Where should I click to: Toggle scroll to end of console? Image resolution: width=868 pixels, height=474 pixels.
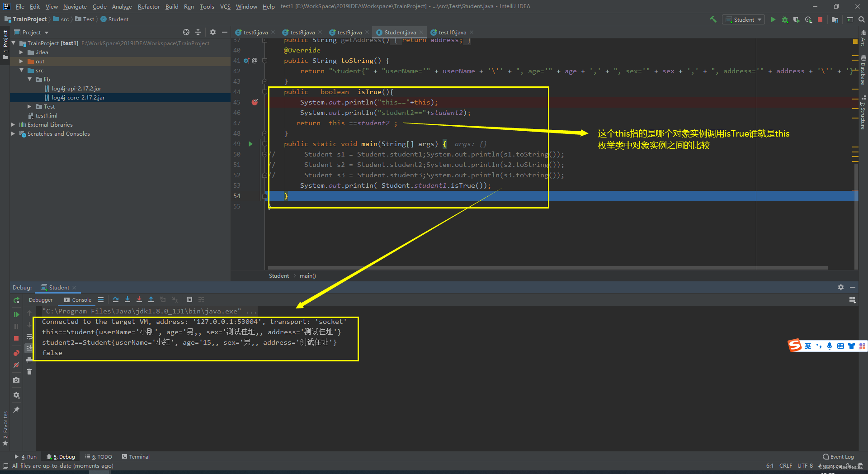(29, 348)
